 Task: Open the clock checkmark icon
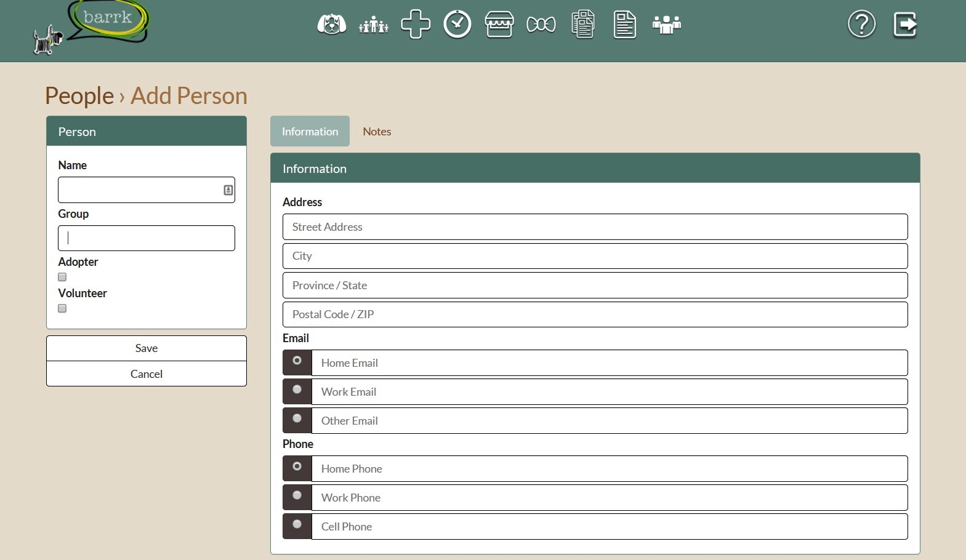tap(457, 25)
